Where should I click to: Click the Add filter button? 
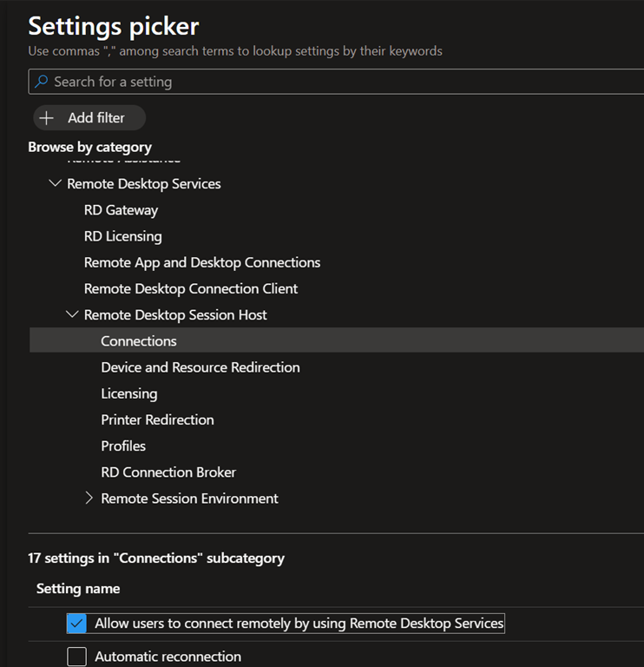(x=89, y=118)
